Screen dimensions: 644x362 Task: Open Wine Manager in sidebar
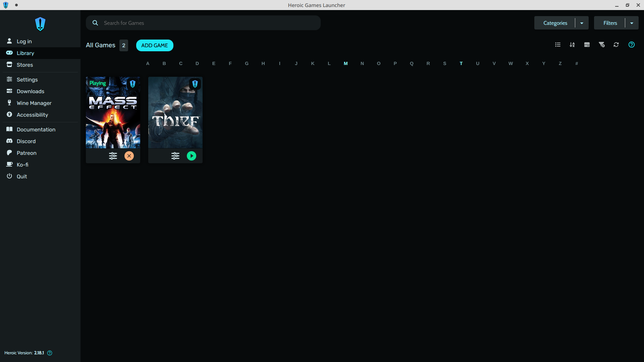click(34, 103)
